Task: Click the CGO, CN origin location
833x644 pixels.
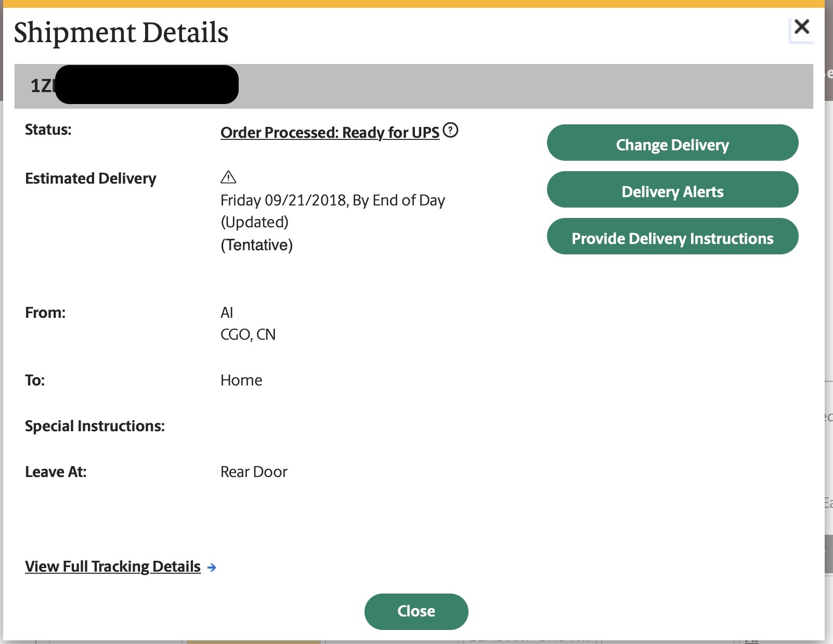Action: (x=248, y=334)
